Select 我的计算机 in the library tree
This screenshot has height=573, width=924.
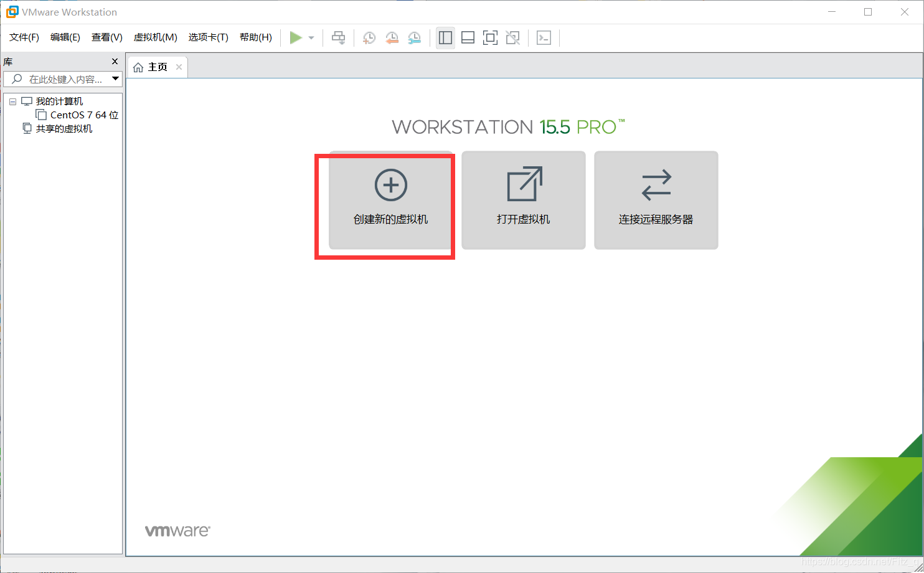tap(59, 102)
